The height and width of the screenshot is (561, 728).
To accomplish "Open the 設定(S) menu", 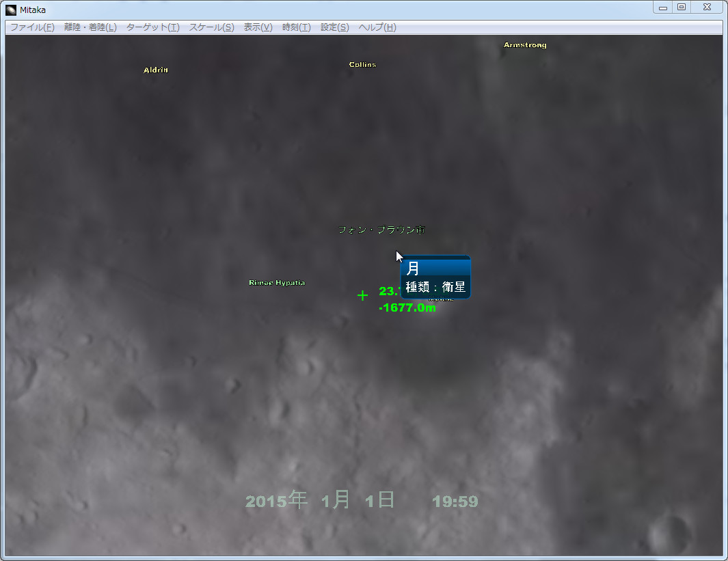I will tap(334, 27).
